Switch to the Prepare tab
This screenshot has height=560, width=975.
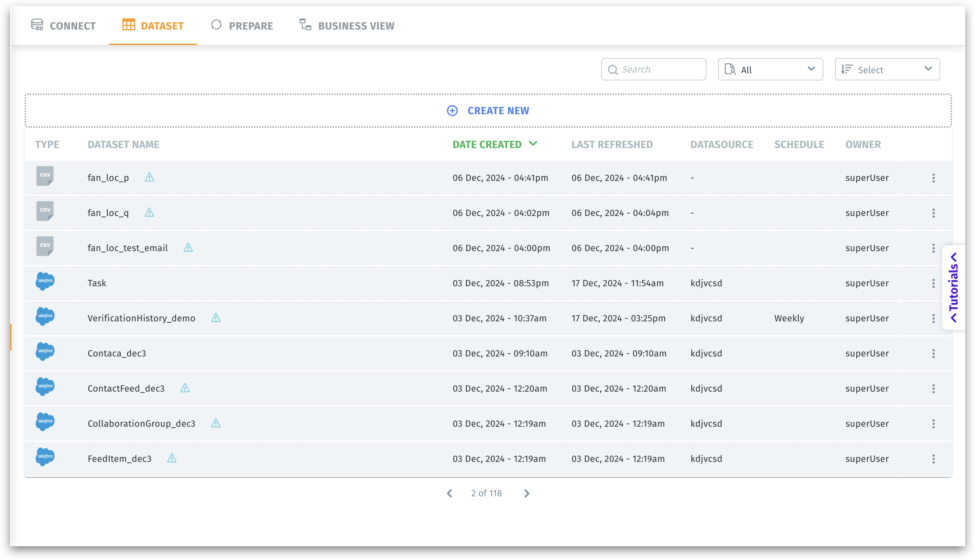[x=242, y=26]
